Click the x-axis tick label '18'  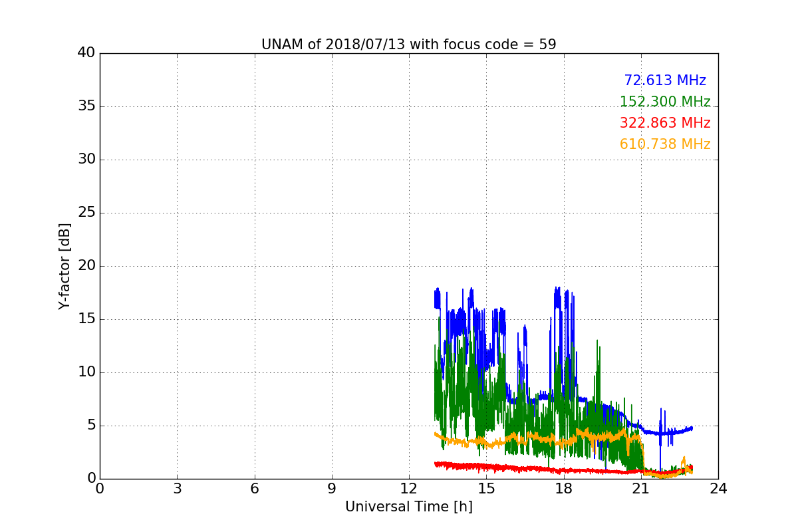tap(563, 489)
